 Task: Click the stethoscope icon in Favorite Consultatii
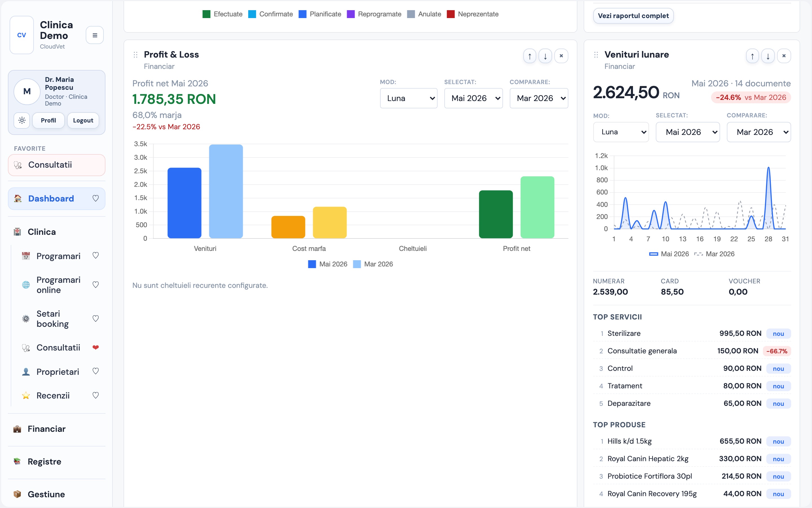[18, 165]
